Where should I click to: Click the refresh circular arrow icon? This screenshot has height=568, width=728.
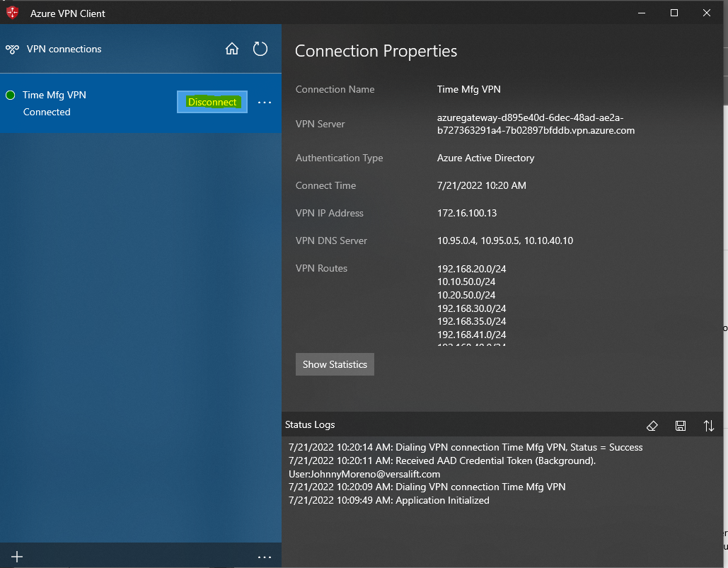(x=260, y=49)
